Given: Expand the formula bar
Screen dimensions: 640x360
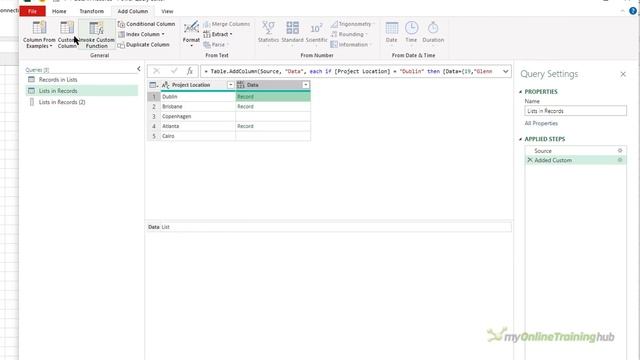Looking at the screenshot, I should 505,71.
